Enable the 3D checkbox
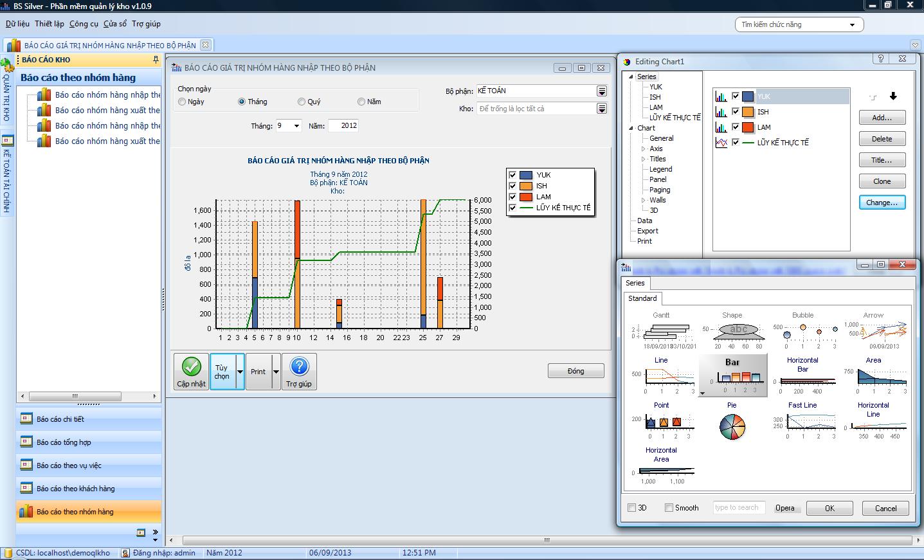The image size is (924, 560). 631,508
